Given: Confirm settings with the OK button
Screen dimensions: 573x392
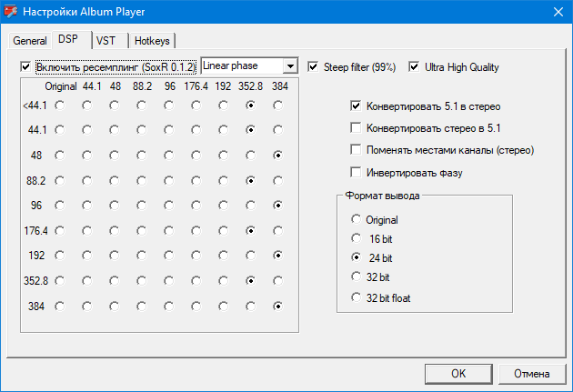Looking at the screenshot, I should (x=458, y=374).
